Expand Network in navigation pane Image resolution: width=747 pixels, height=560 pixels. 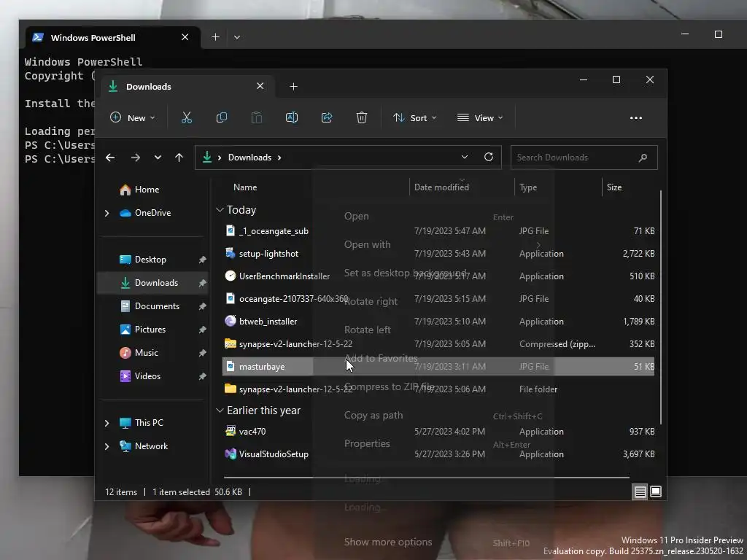point(107,446)
